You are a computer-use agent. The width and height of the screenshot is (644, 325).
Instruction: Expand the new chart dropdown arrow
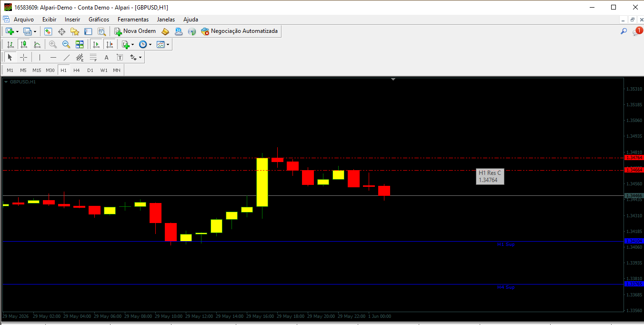[18, 31]
